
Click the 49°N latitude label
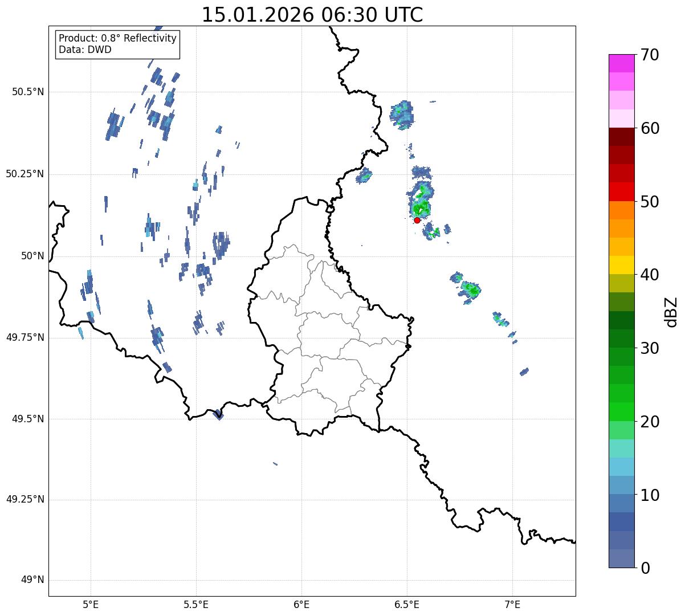pyautogui.click(x=32, y=580)
